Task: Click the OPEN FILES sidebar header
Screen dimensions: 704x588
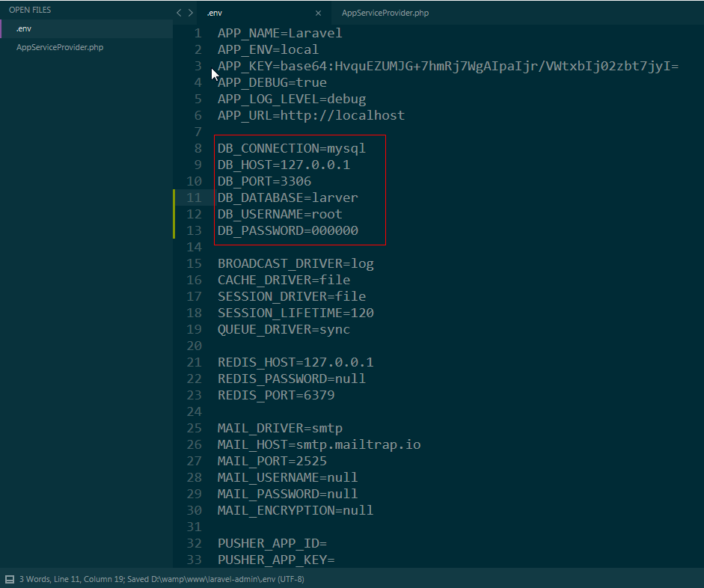Action: coord(30,10)
